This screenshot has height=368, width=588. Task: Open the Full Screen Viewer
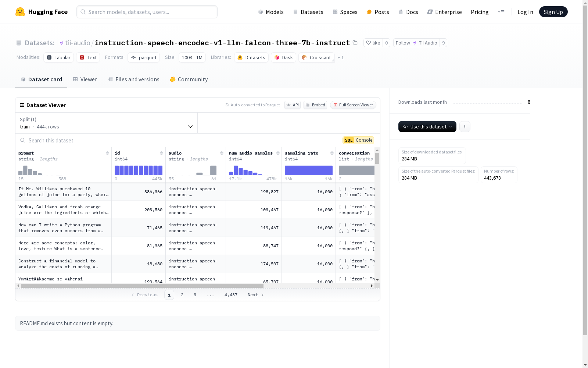tap(353, 105)
